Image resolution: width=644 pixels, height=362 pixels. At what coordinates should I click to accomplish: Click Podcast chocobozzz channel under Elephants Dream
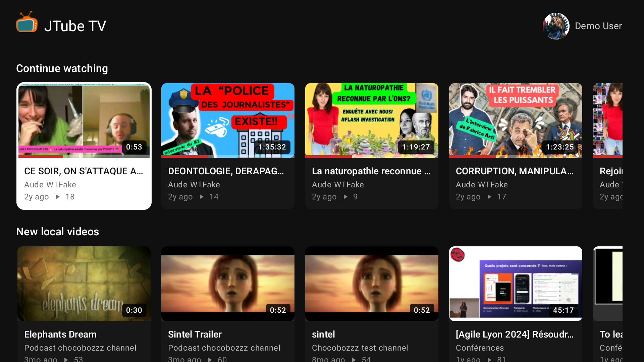[x=80, y=348]
